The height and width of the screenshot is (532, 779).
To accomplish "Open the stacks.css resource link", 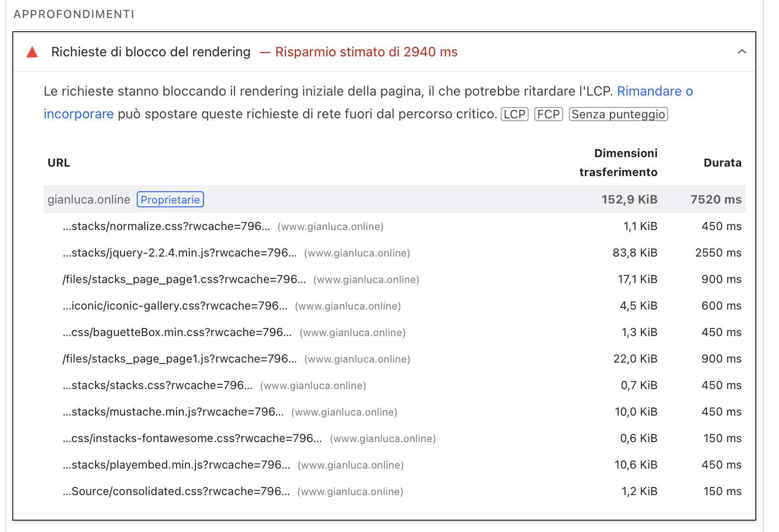I will 157,386.
